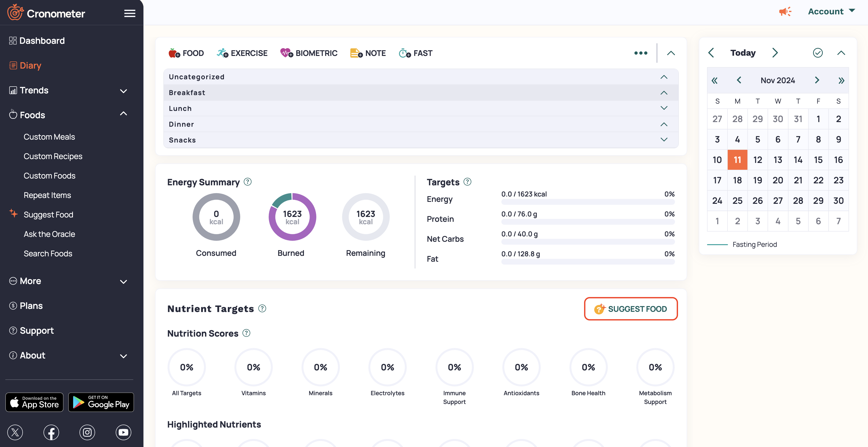Open the Plans page
The image size is (868, 447).
pos(26,306)
